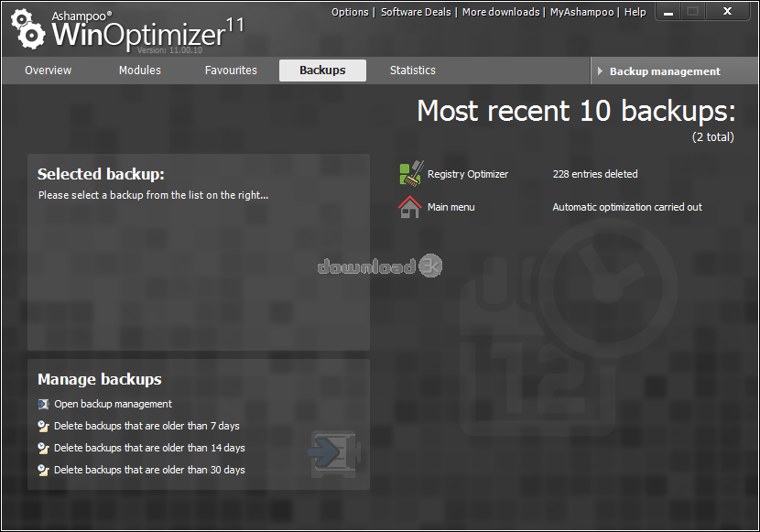The width and height of the screenshot is (760, 532).
Task: Click the icon beside the 30 days delete option
Action: (x=44, y=470)
